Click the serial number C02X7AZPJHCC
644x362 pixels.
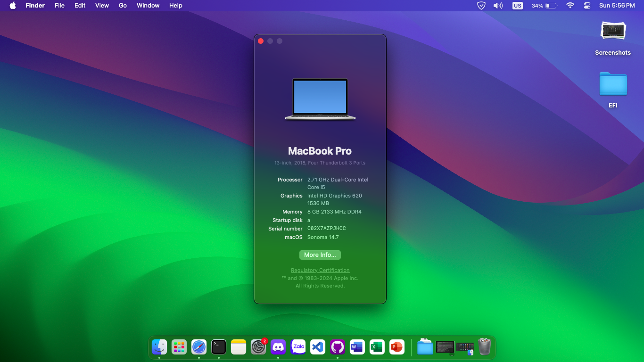[327, 228]
